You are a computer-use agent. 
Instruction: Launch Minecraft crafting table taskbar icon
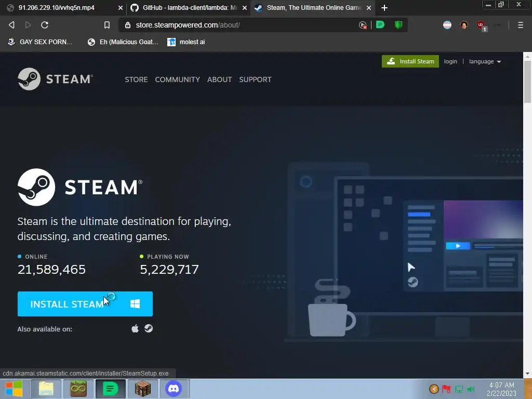click(142, 389)
